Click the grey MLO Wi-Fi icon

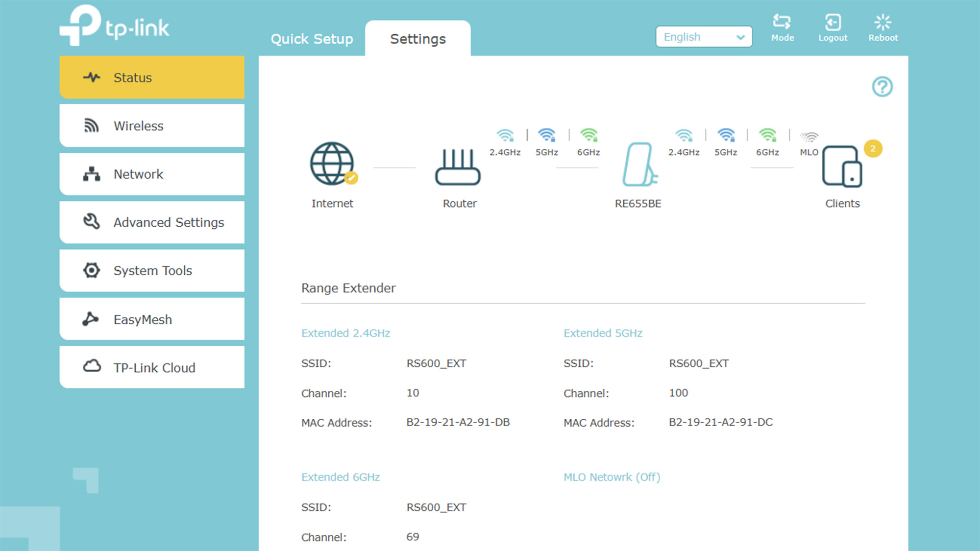point(809,136)
